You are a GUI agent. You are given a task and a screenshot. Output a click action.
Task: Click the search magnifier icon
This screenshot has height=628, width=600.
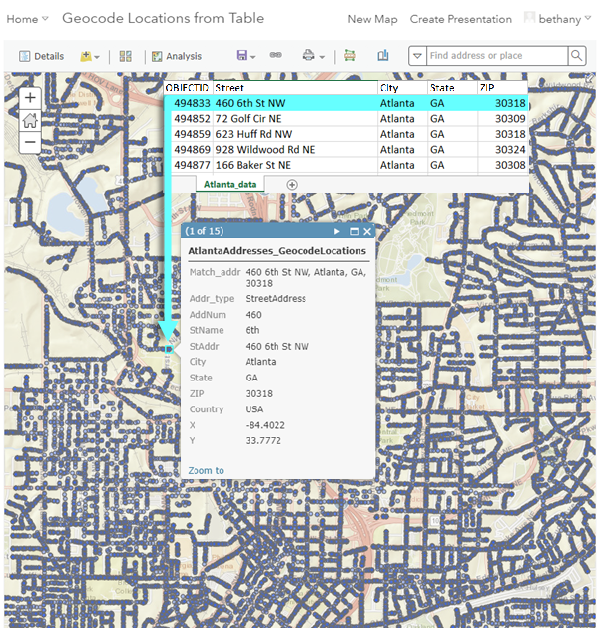point(577,56)
